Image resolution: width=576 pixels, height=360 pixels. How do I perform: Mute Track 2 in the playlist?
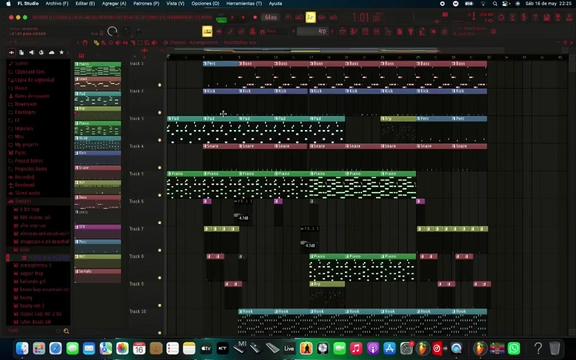click(159, 112)
